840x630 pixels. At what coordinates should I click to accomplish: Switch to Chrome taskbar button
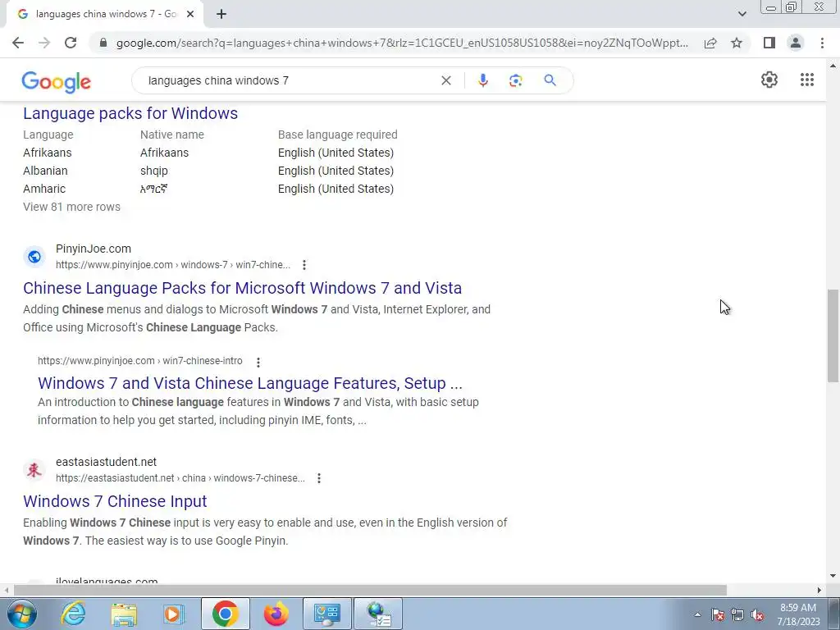[x=225, y=614]
